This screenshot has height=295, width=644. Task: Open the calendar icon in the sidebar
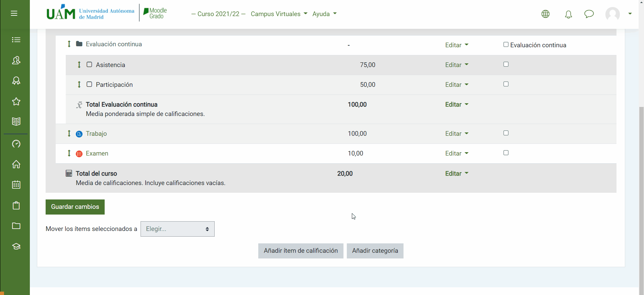(16, 185)
